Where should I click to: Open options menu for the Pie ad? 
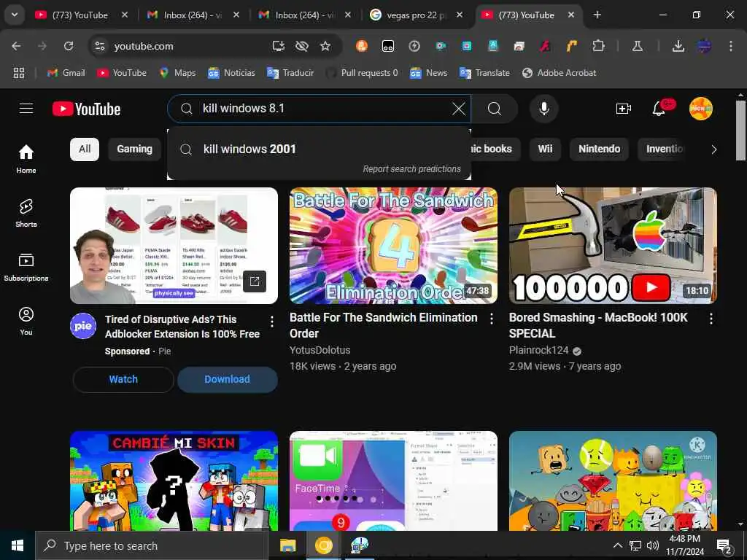pos(271,322)
